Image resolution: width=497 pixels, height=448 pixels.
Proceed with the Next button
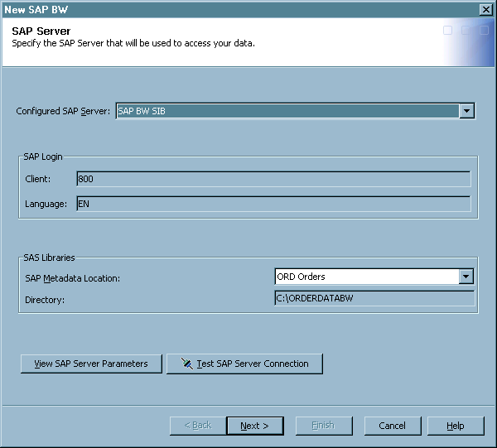pos(255,426)
